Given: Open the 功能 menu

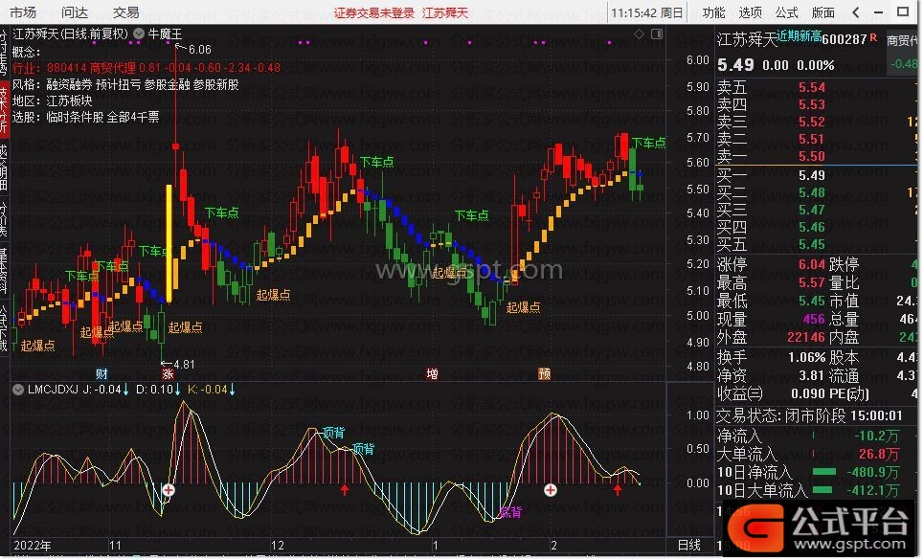Looking at the screenshot, I should coord(713,12).
